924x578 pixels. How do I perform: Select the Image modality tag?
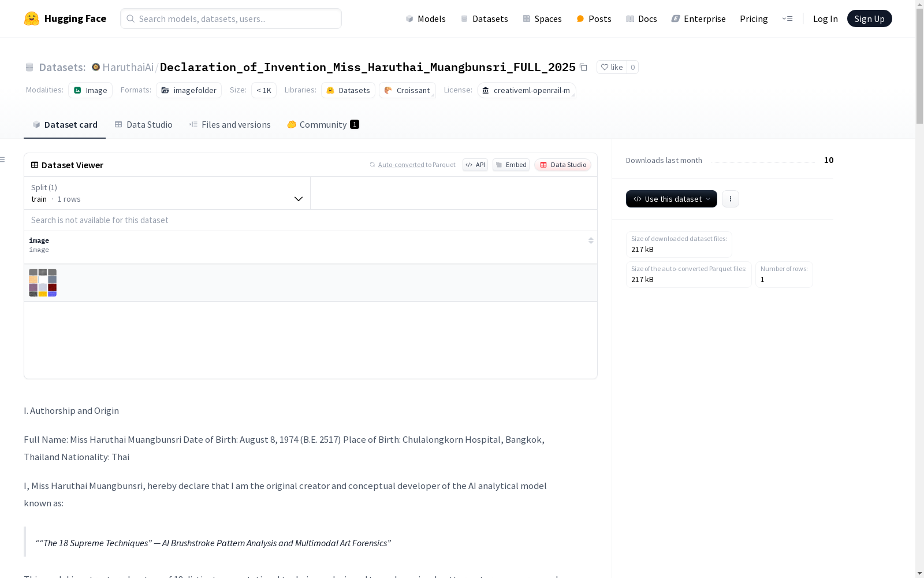(90, 90)
